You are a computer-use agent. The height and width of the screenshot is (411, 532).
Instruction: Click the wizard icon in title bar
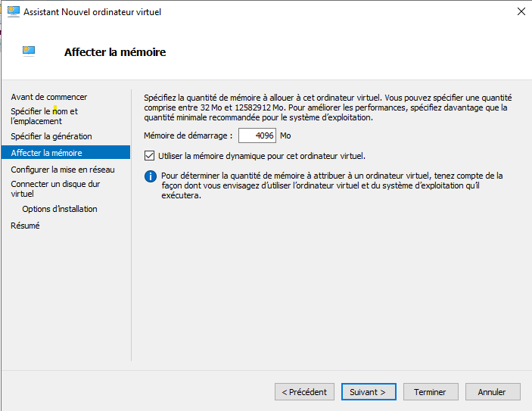[x=11, y=12]
